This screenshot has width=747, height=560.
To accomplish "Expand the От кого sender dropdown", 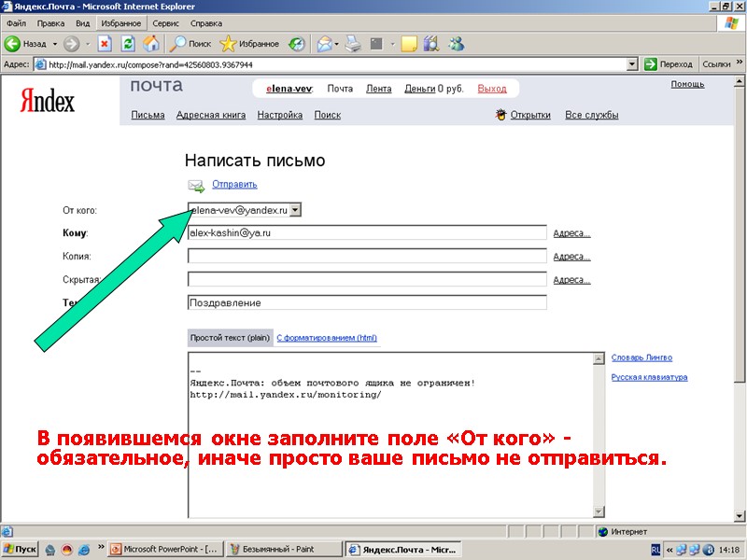I will pyautogui.click(x=295, y=209).
